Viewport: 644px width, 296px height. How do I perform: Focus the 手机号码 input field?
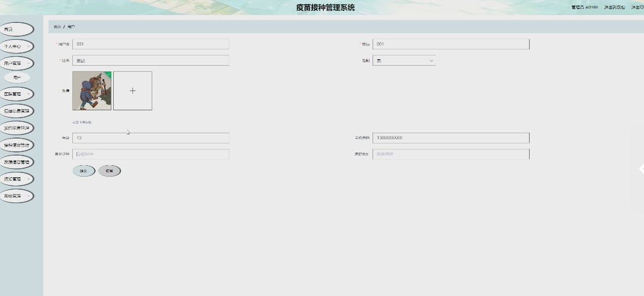click(x=451, y=137)
